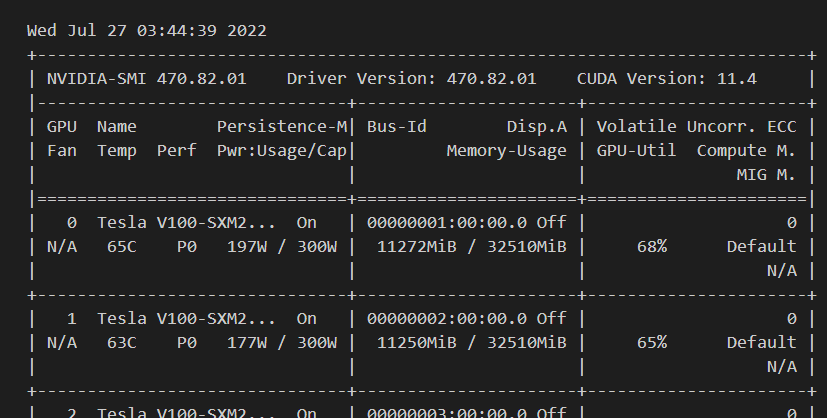Click power reading 177W / 300W

282,343
